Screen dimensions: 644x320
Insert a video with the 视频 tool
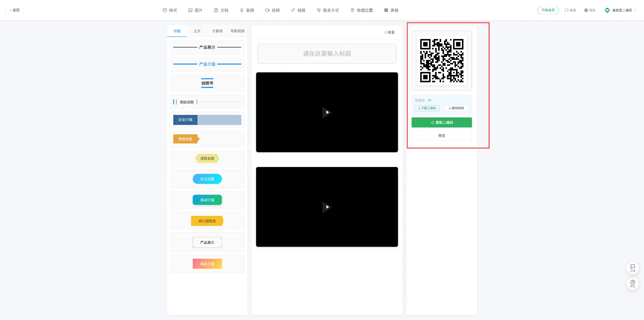coord(272,10)
